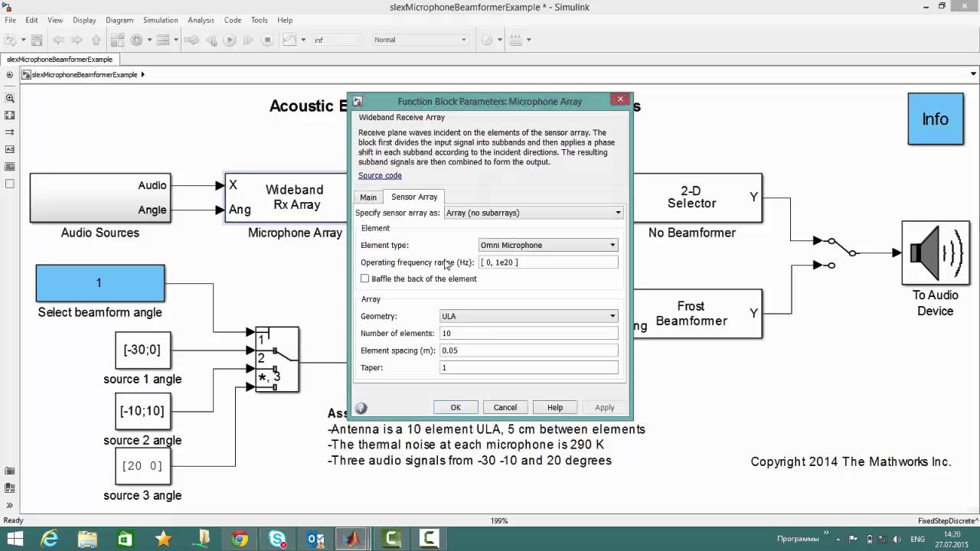Screen dimensions: 980x551
Task: Open Google Chrome from the taskbar
Action: [240, 539]
